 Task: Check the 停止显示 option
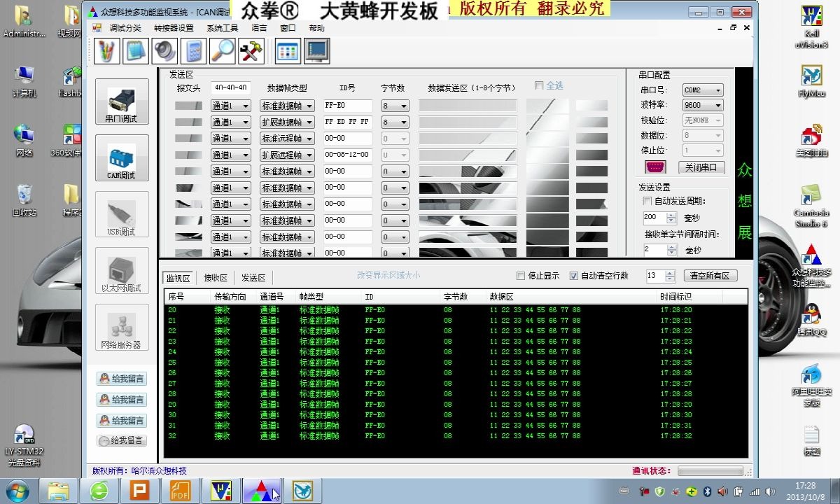coord(521,276)
